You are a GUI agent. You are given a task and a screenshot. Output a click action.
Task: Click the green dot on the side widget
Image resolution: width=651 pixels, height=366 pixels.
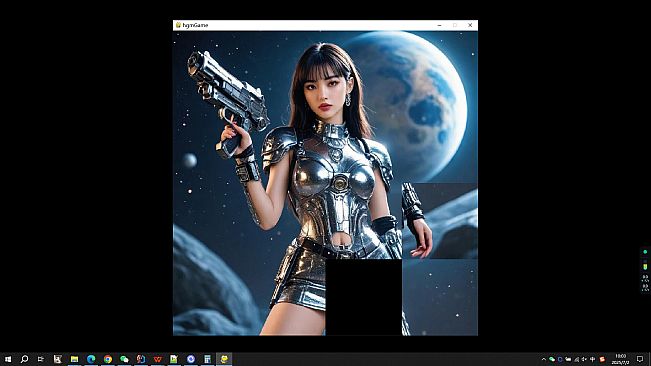pos(645,252)
